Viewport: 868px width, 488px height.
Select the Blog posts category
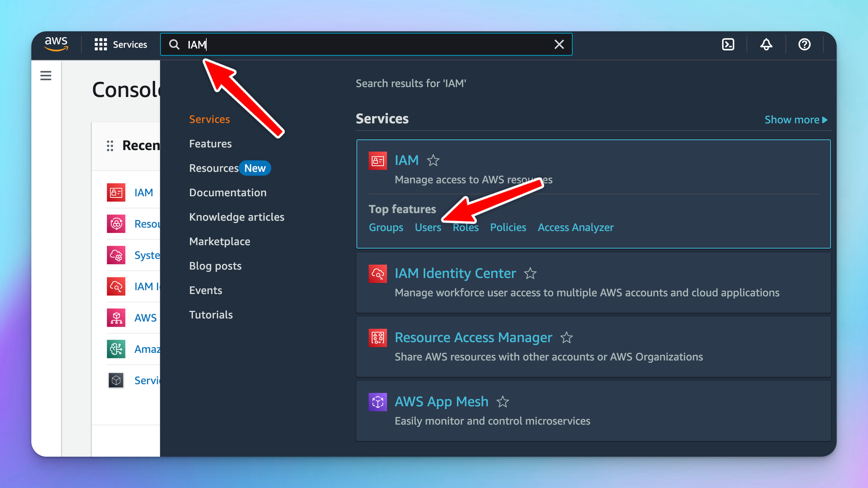215,266
